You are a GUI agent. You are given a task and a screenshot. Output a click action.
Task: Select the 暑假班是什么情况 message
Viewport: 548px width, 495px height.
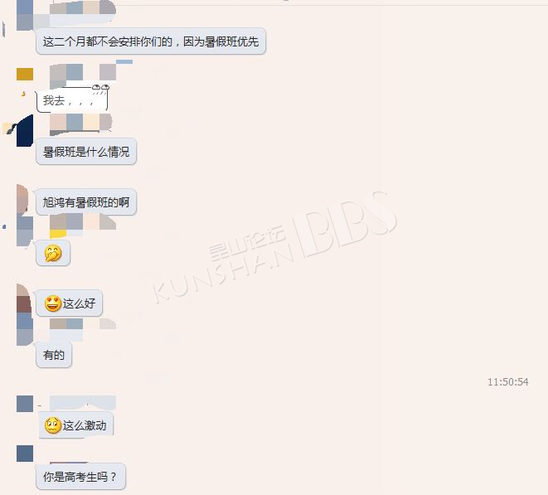pos(86,152)
